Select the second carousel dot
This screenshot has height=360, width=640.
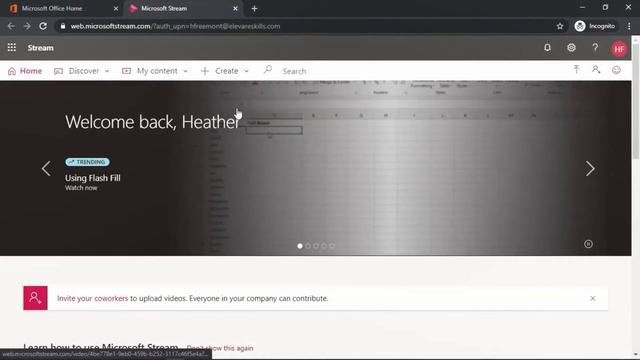[x=308, y=246]
